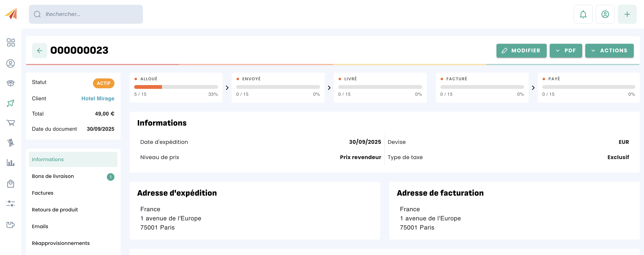Open the products box icon in sidebar

[x=10, y=83]
